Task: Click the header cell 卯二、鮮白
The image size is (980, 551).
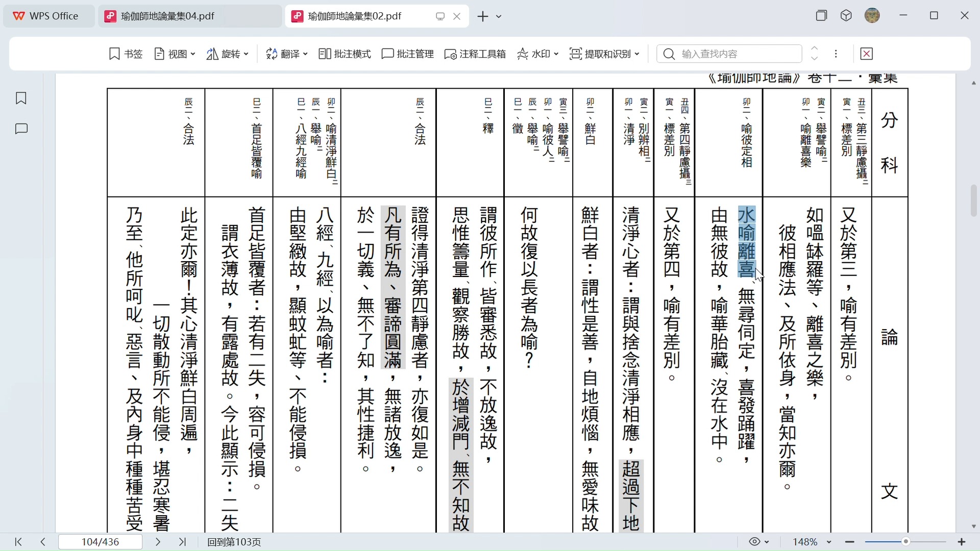Action: (591, 121)
